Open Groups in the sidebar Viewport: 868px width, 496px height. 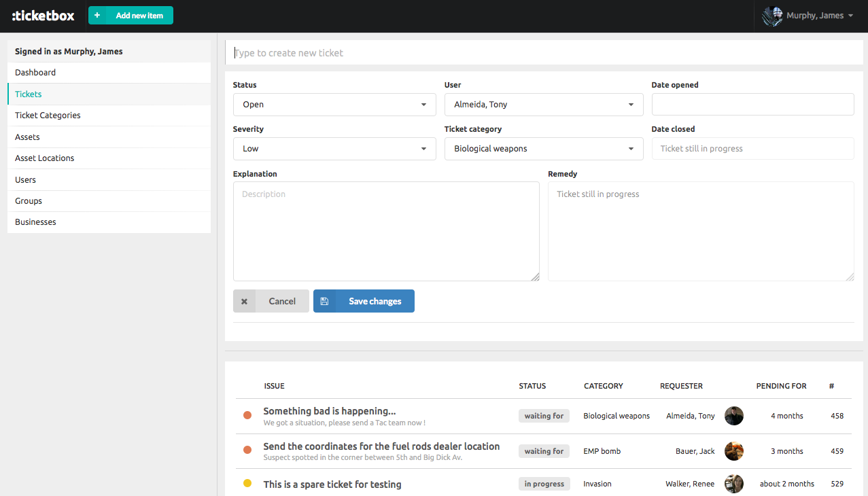point(109,201)
